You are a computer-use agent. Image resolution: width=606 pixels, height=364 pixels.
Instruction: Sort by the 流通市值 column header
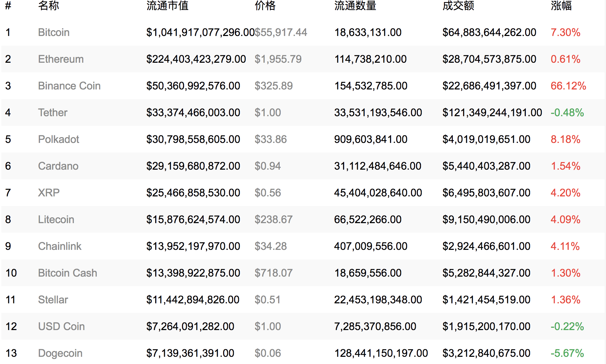[167, 5]
